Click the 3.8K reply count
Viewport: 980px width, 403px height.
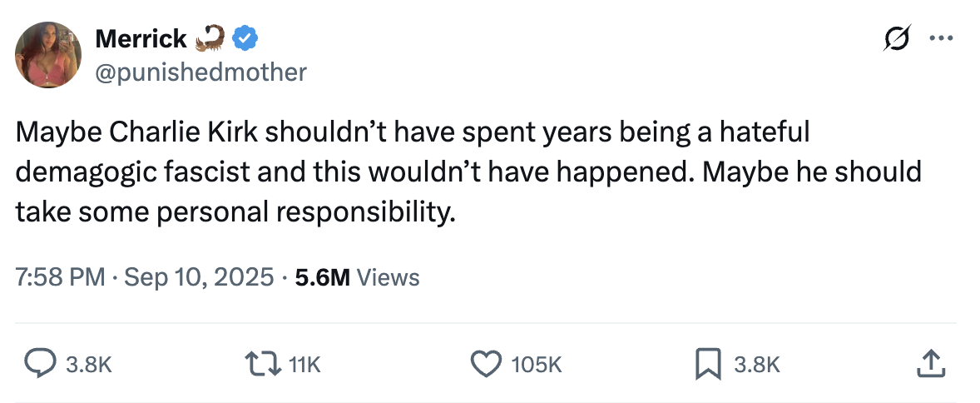click(89, 364)
